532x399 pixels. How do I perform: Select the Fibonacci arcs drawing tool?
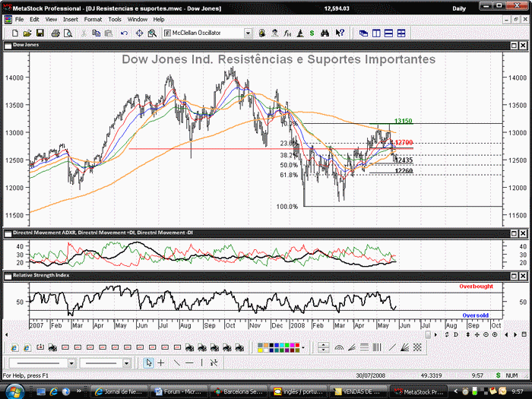pos(339,347)
